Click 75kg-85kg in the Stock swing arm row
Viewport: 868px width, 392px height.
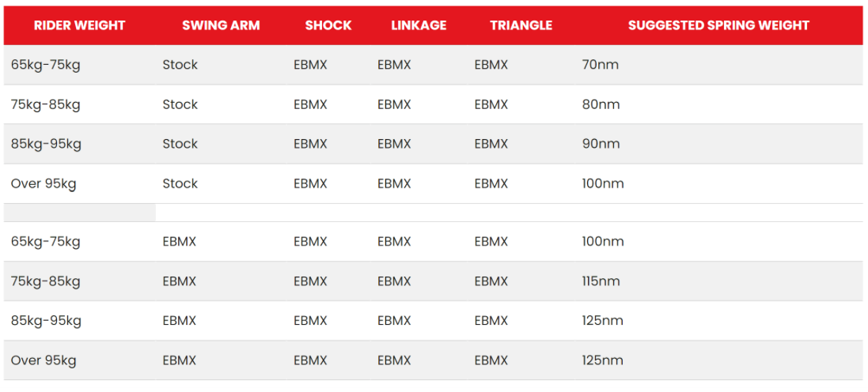46,104
